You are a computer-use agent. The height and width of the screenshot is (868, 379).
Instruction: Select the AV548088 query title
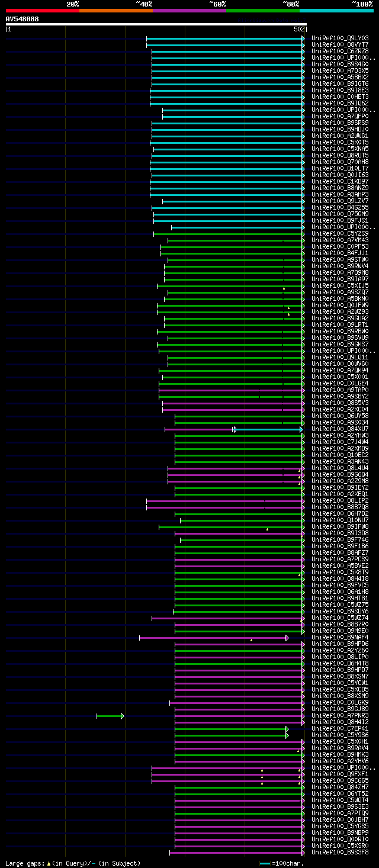click(x=23, y=19)
